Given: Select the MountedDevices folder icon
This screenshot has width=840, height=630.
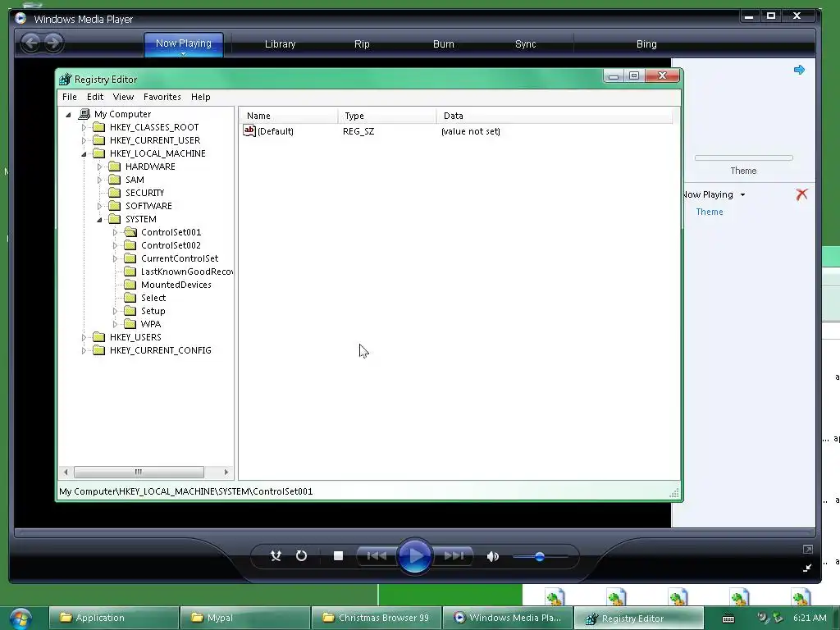Looking at the screenshot, I should [x=130, y=285].
